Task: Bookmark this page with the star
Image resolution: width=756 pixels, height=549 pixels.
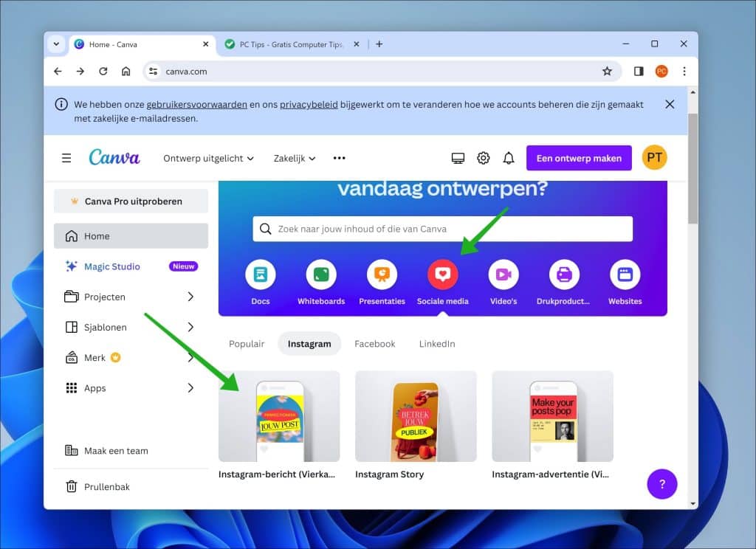Action: tap(607, 72)
